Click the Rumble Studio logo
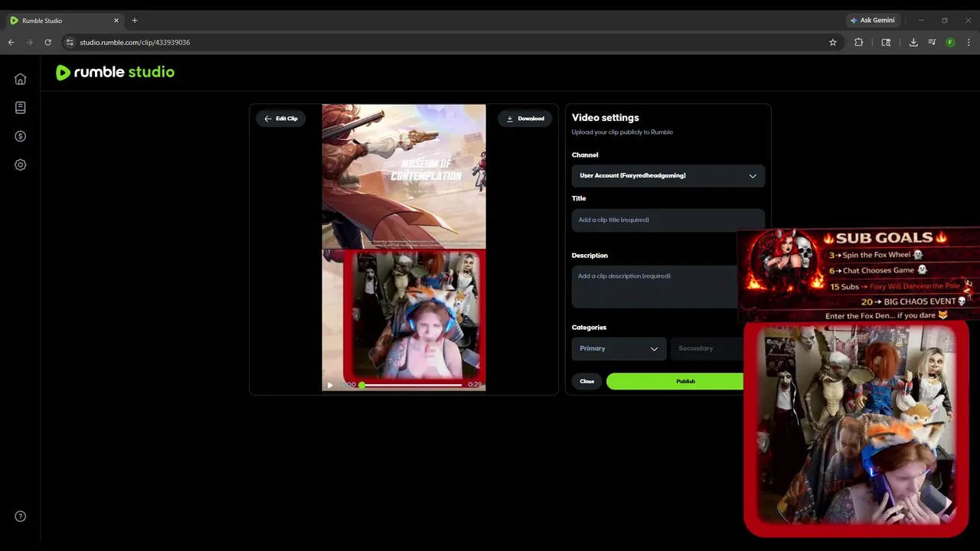980x551 pixels. (x=115, y=72)
